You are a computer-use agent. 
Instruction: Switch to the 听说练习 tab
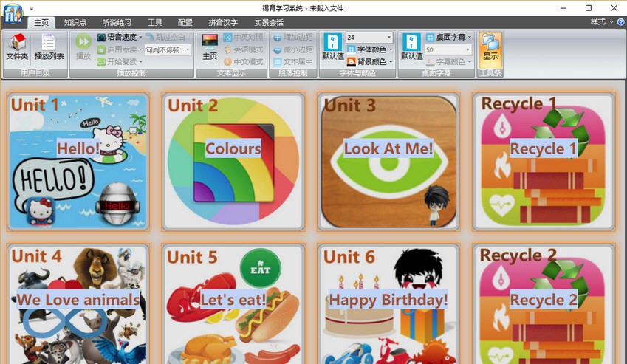tap(117, 22)
